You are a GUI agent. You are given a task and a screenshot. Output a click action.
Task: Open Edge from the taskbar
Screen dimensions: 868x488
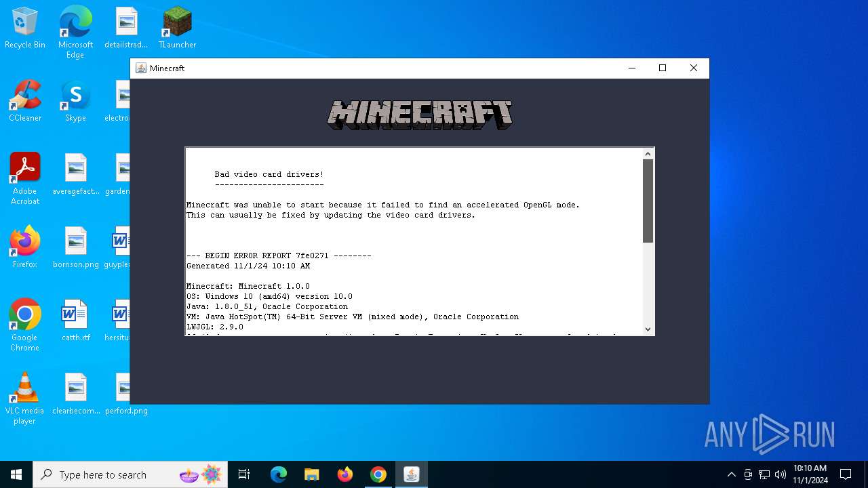(279, 474)
